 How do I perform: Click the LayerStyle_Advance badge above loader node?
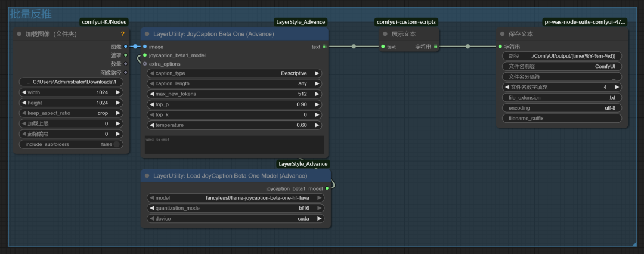[303, 164]
